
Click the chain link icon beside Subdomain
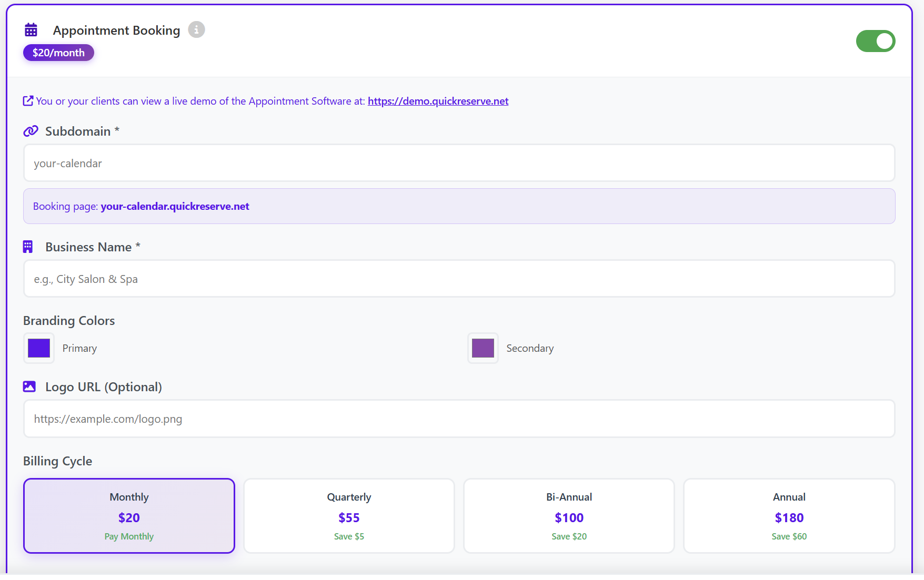[31, 131]
